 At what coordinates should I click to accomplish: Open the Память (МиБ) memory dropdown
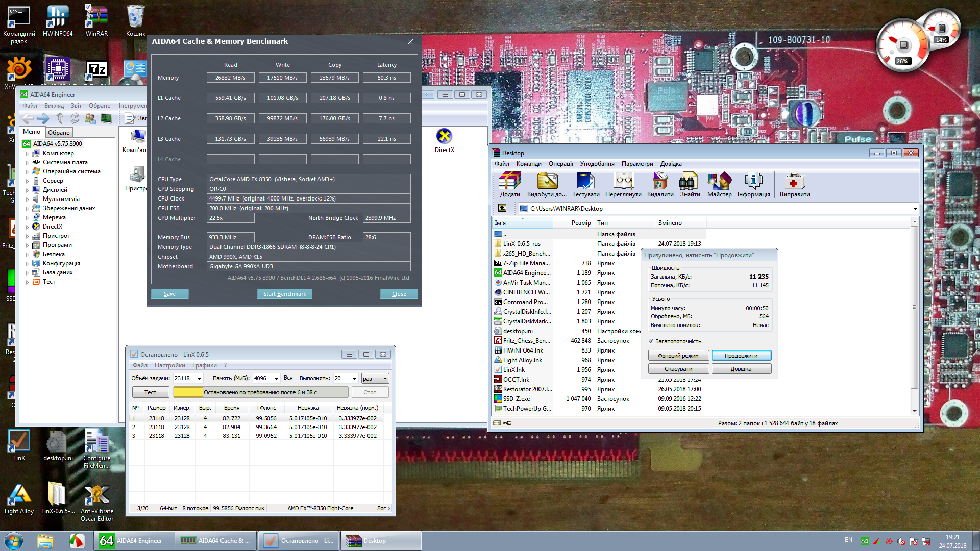click(x=276, y=379)
